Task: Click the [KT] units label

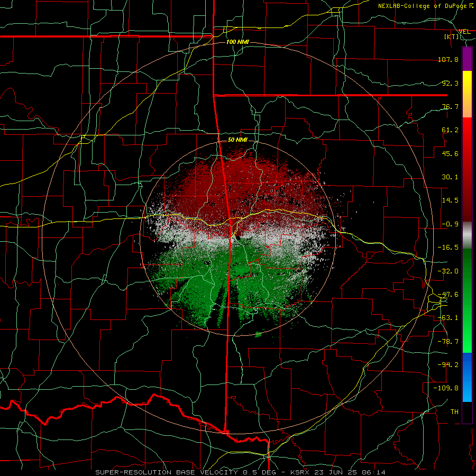Action: click(452, 36)
